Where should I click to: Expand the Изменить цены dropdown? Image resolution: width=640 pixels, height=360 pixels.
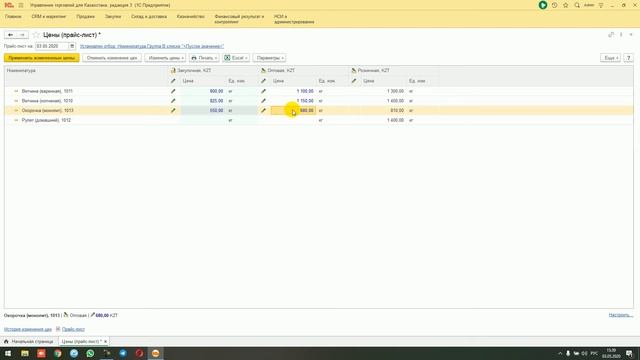pyautogui.click(x=165, y=58)
